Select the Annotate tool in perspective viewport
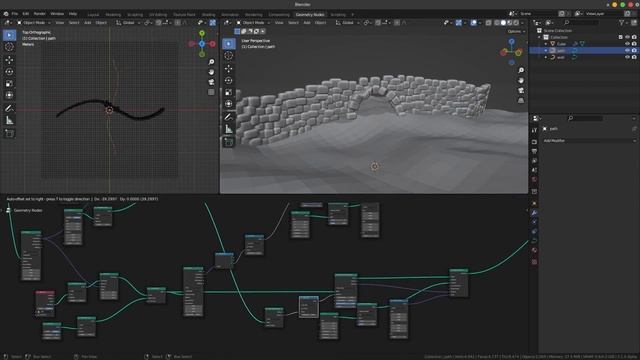The width and height of the screenshot is (640, 360). pos(229,117)
